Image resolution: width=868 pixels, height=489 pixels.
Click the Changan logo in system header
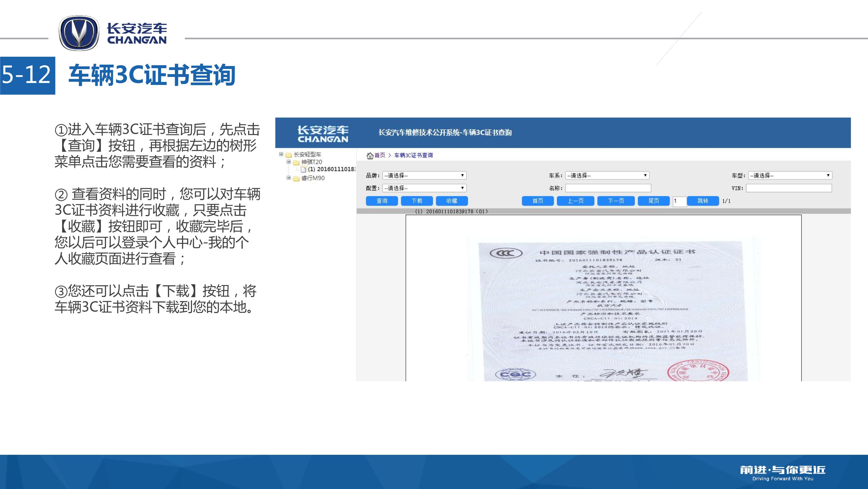323,134
